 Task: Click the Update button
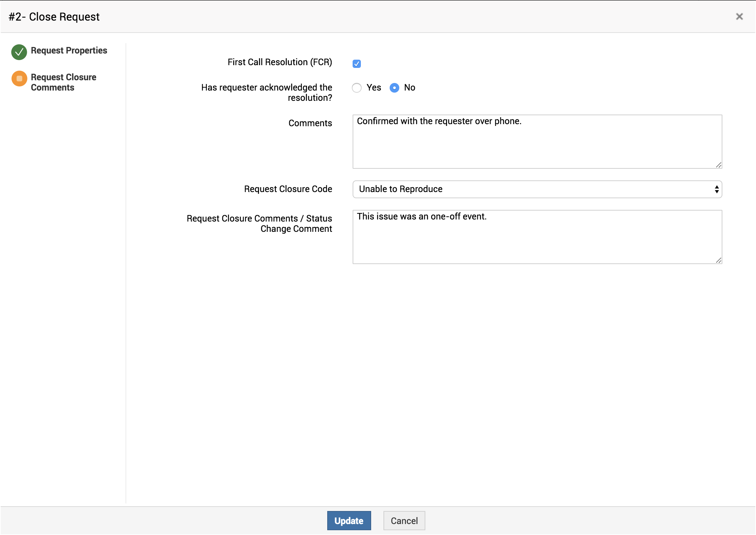[x=349, y=521]
